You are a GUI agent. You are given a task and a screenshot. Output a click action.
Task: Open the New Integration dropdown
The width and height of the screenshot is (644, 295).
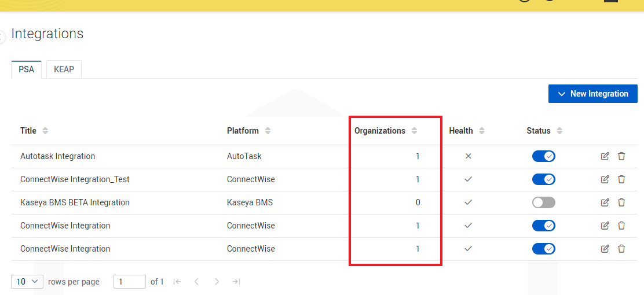pos(592,94)
